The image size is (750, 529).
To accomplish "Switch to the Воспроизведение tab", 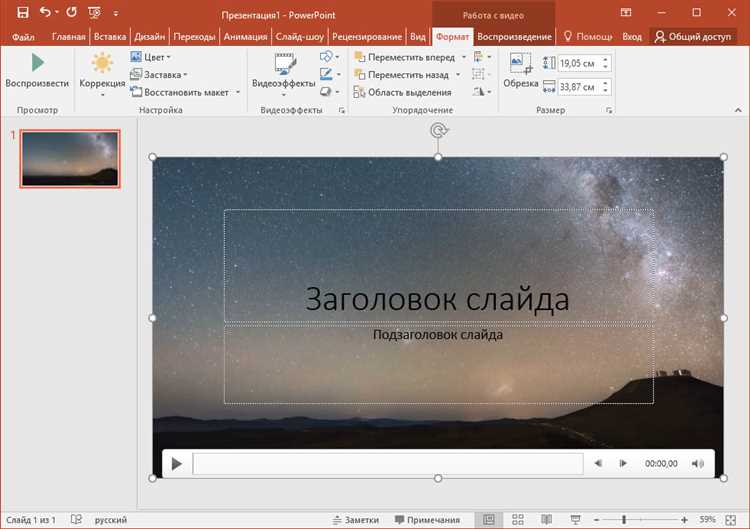I will coord(514,37).
